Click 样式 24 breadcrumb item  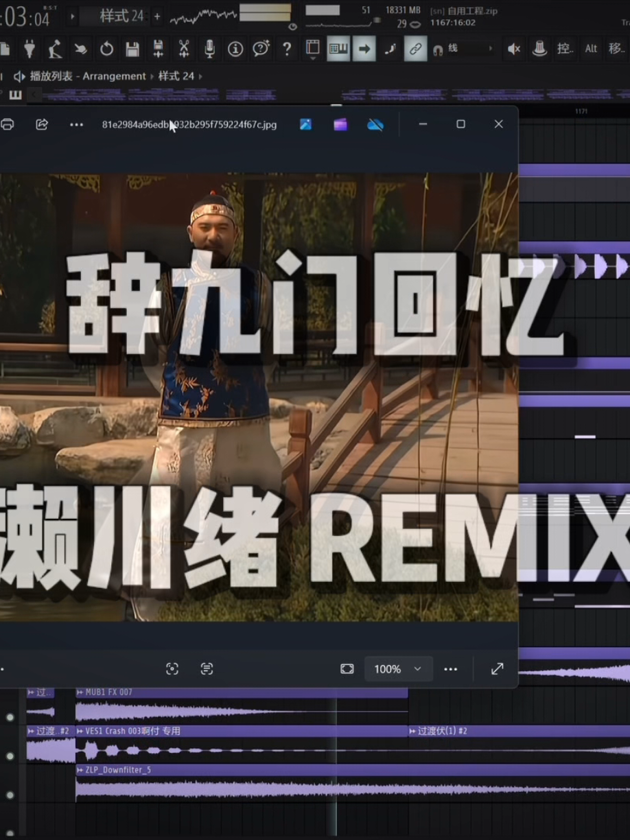[176, 76]
